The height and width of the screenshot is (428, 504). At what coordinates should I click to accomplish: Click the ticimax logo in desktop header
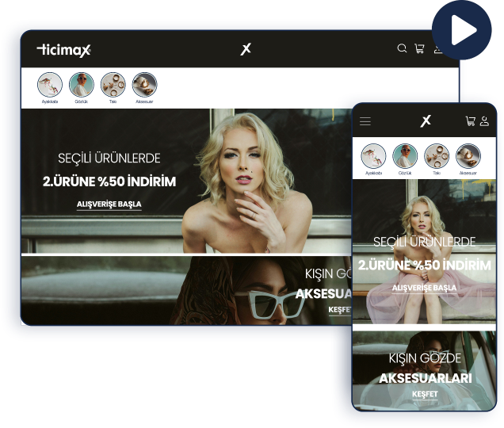coord(64,50)
